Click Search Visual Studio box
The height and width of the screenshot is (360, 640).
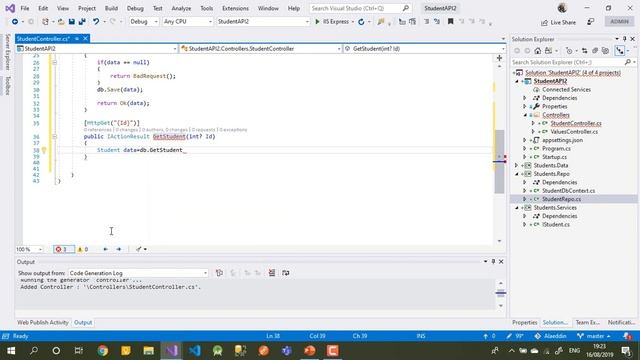[x=360, y=8]
